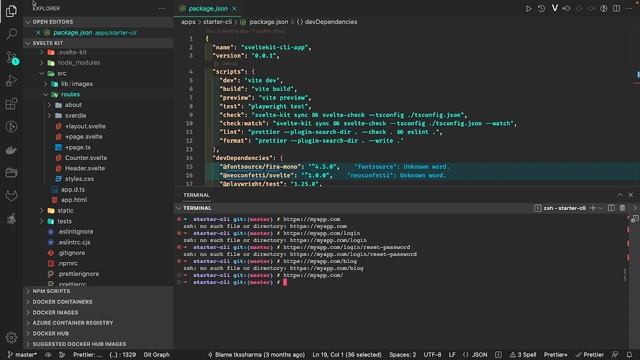The image size is (640, 360).
Task: Change Spaces: 2 indentation setting
Action: coord(402,355)
